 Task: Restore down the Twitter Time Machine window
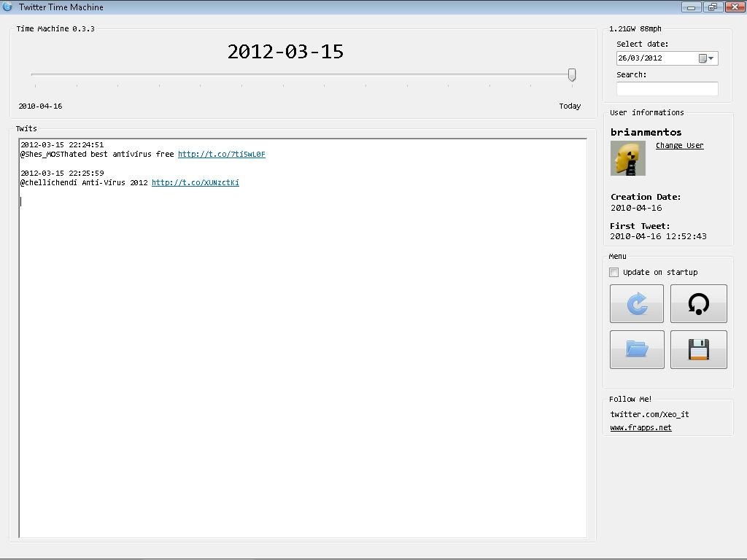click(x=713, y=7)
